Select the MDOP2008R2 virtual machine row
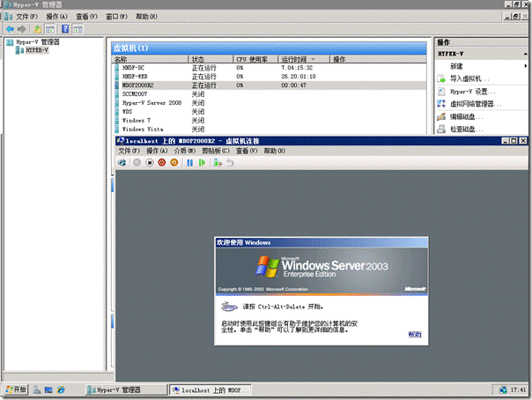This screenshot has height=400, width=532. click(270, 85)
